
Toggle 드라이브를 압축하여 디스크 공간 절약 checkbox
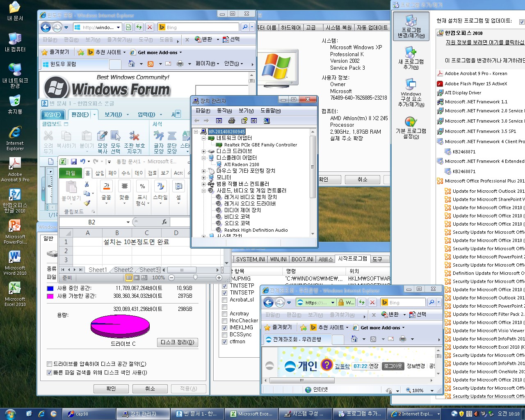[x=50, y=364]
